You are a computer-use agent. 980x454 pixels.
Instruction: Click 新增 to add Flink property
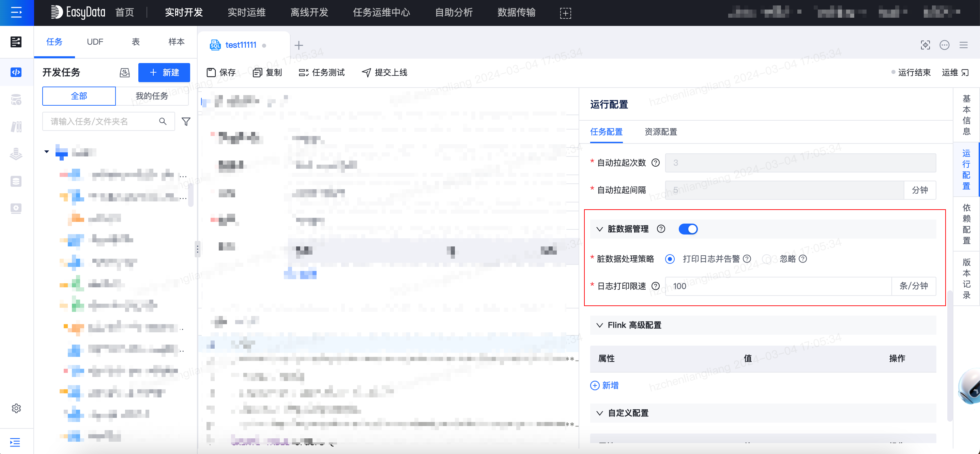pos(604,385)
